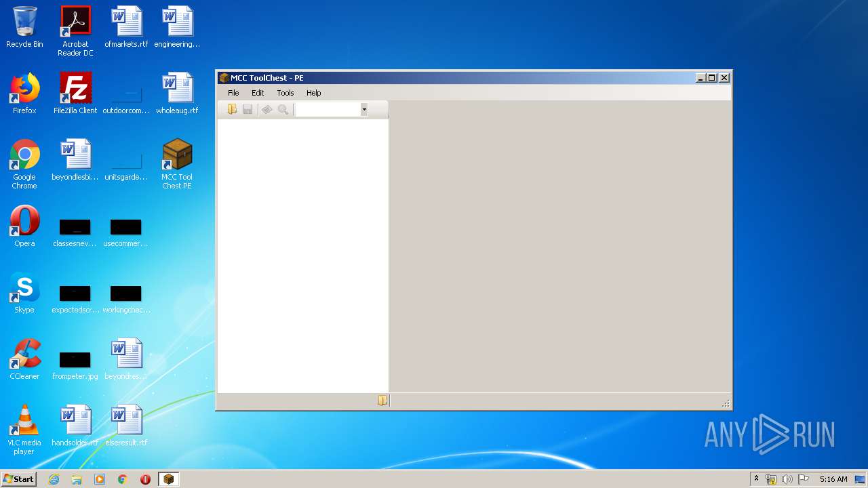Image resolution: width=868 pixels, height=488 pixels.
Task: Select the ofmarkets.rtf desktop file
Action: click(x=126, y=27)
